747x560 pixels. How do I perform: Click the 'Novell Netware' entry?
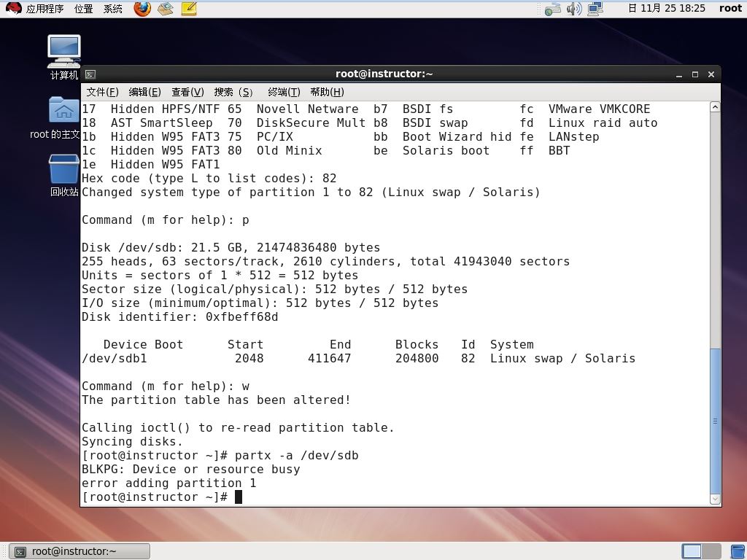307,109
